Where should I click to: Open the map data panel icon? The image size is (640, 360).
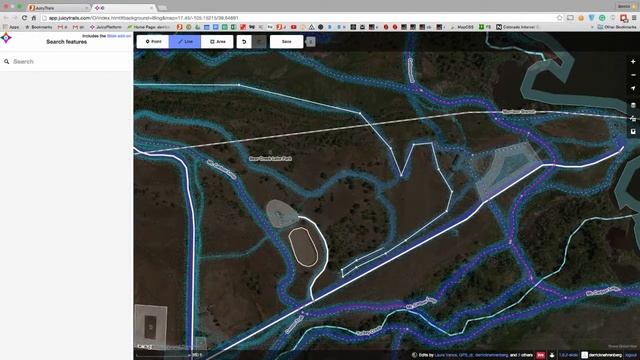[633, 118]
